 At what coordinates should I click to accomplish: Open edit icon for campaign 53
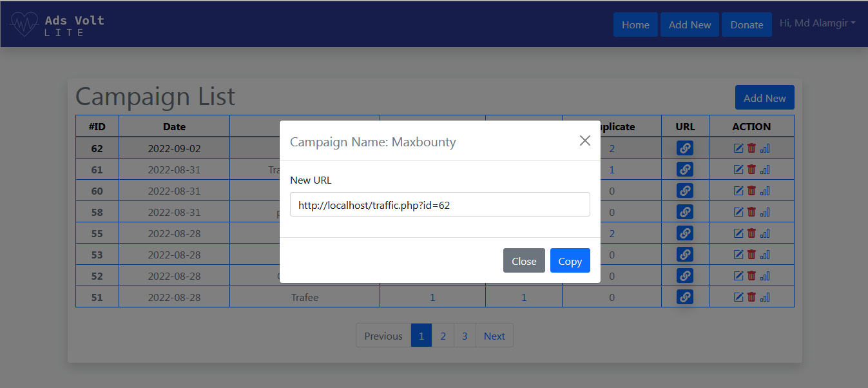pos(738,255)
